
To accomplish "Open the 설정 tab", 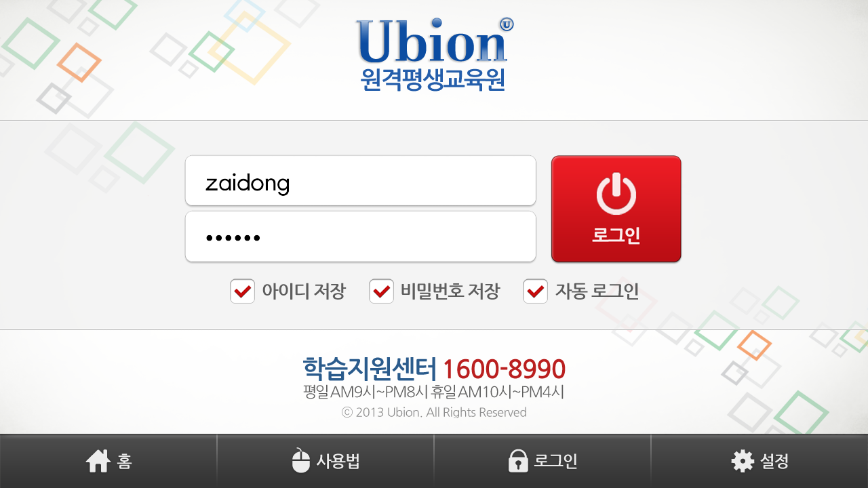I will coord(759,462).
